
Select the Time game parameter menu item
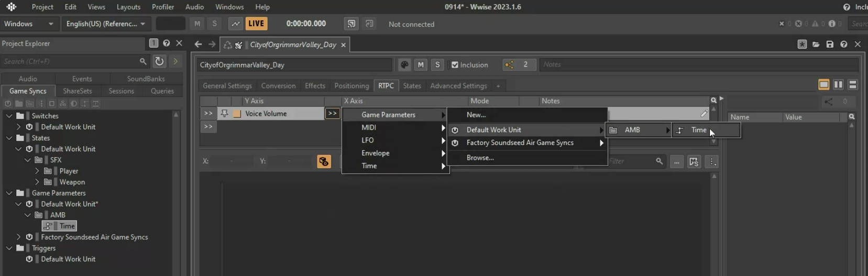coord(706,130)
